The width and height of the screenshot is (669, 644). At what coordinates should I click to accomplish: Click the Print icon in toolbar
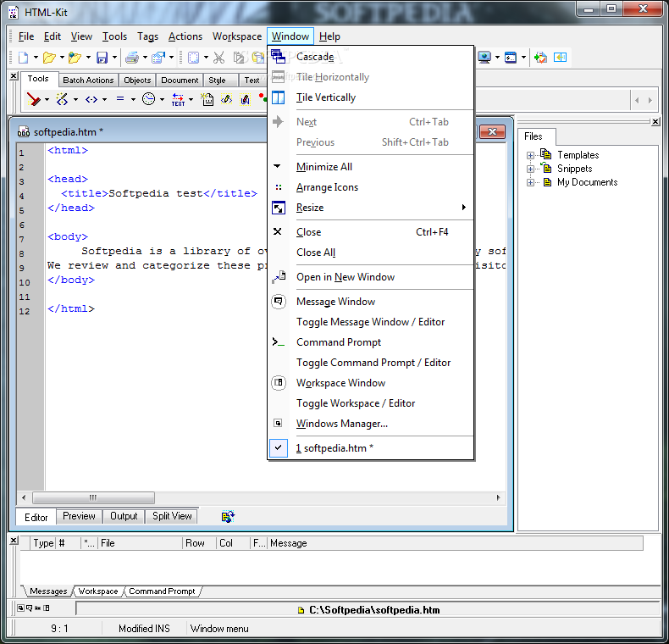130,58
